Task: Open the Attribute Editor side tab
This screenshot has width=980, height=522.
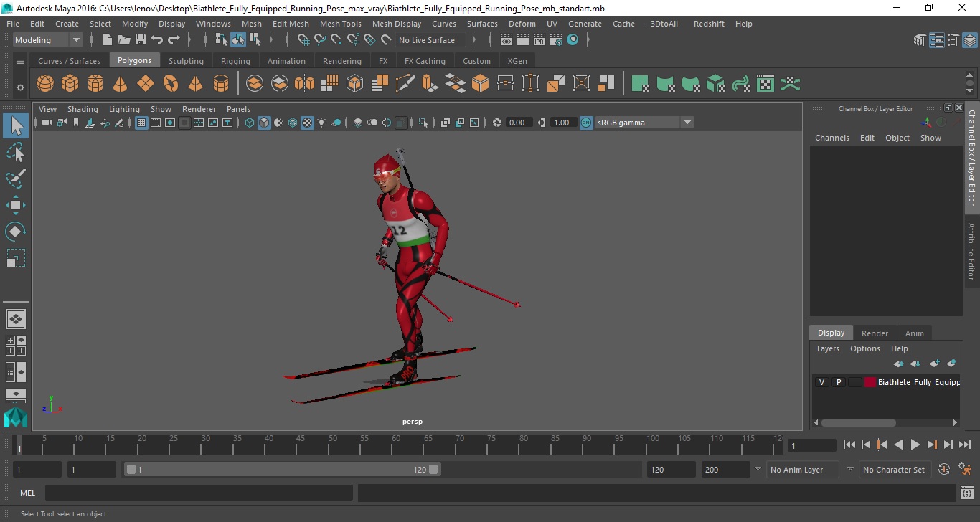Action: click(x=971, y=251)
